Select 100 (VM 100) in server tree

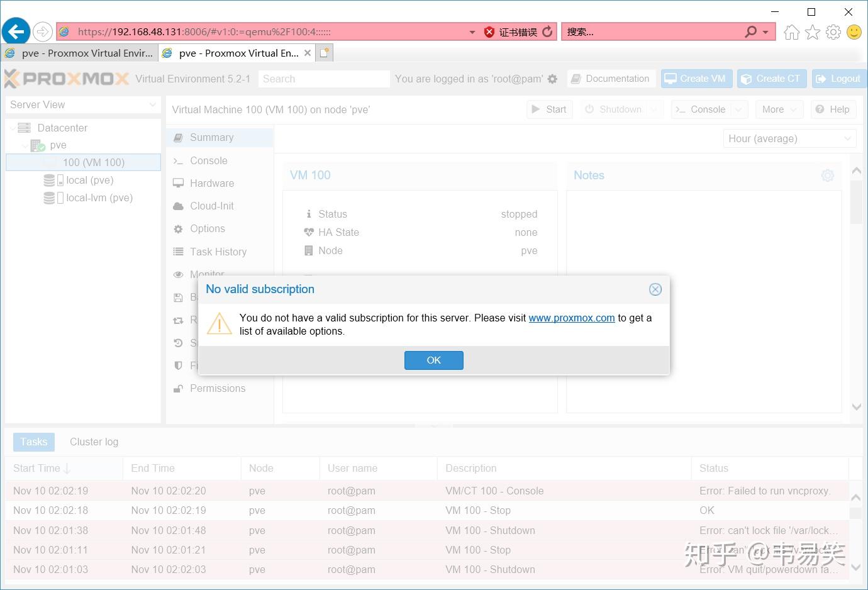(84, 162)
